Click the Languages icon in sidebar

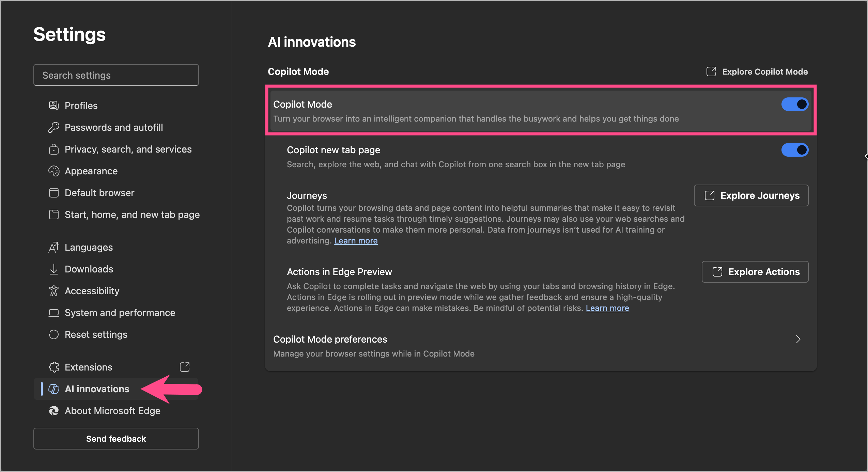point(54,247)
